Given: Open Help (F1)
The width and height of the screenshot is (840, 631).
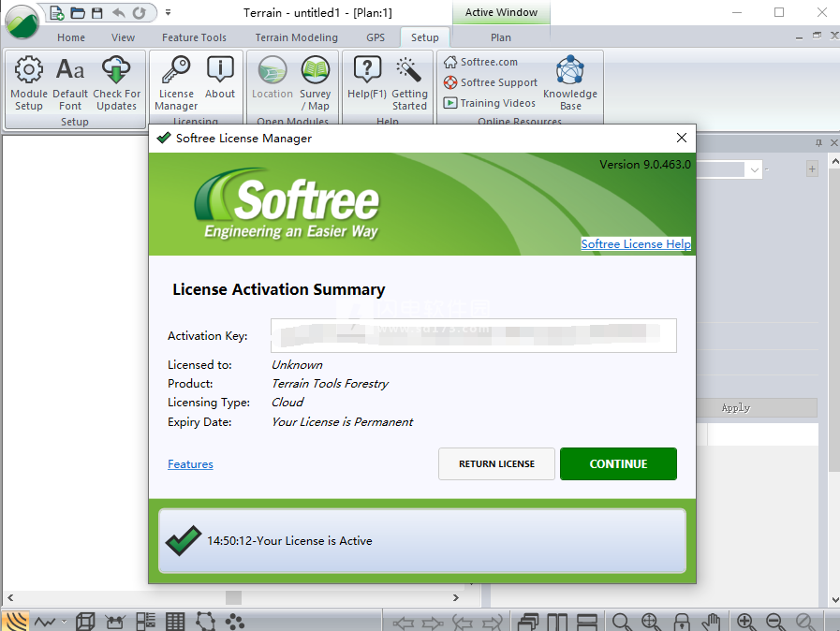Looking at the screenshot, I should pos(367,78).
